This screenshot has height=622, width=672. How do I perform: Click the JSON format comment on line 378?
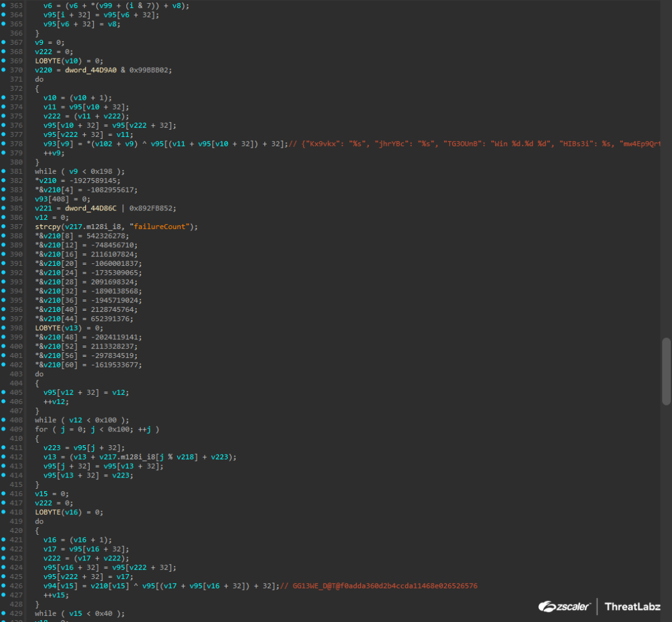tap(473, 144)
